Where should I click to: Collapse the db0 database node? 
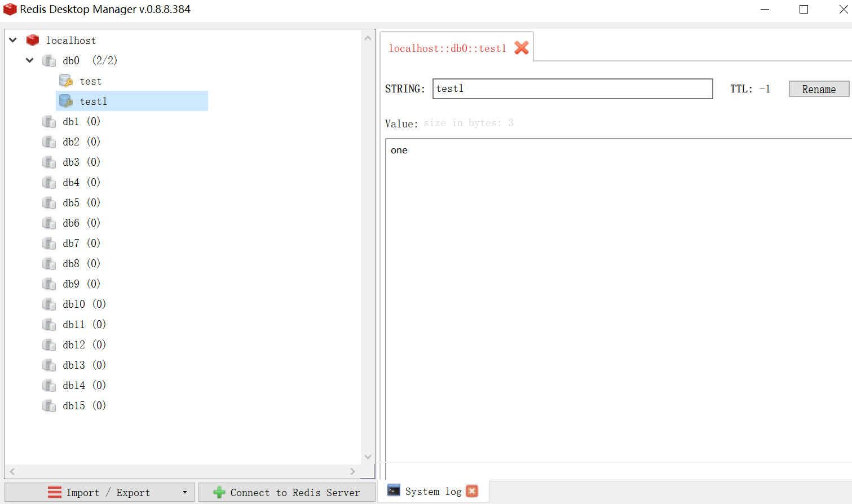(30, 60)
